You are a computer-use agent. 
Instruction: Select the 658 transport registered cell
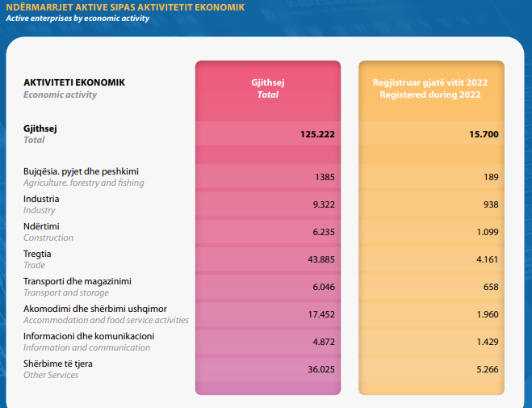click(x=490, y=287)
